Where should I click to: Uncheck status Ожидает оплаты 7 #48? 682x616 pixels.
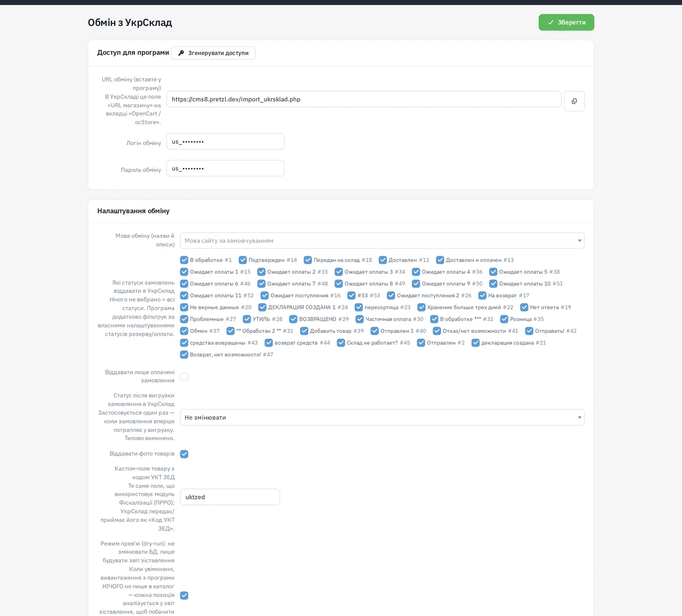[x=261, y=284]
